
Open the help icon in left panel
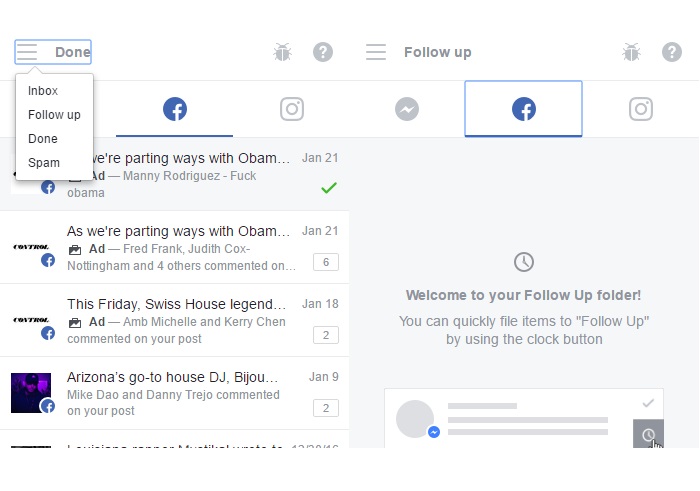tap(322, 52)
